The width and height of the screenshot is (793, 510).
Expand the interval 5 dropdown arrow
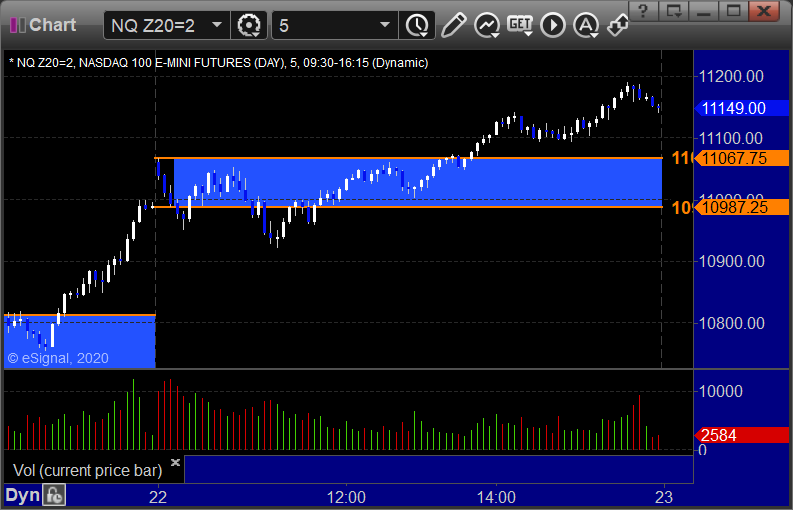385,25
